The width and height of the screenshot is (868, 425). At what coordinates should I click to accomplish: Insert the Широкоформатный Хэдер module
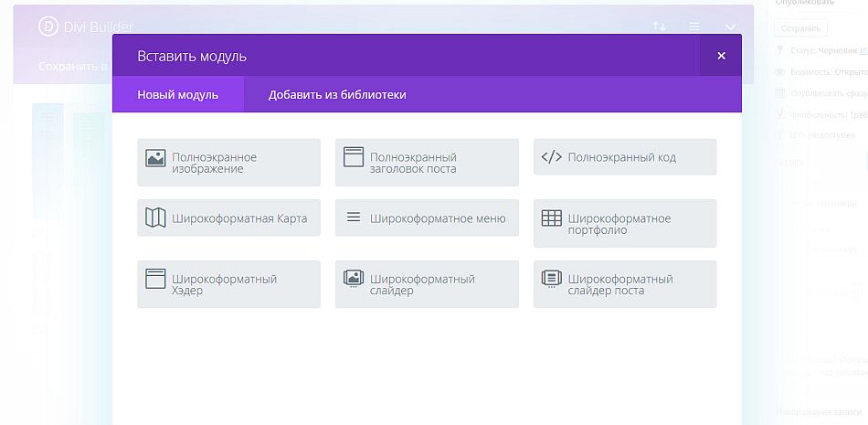228,284
